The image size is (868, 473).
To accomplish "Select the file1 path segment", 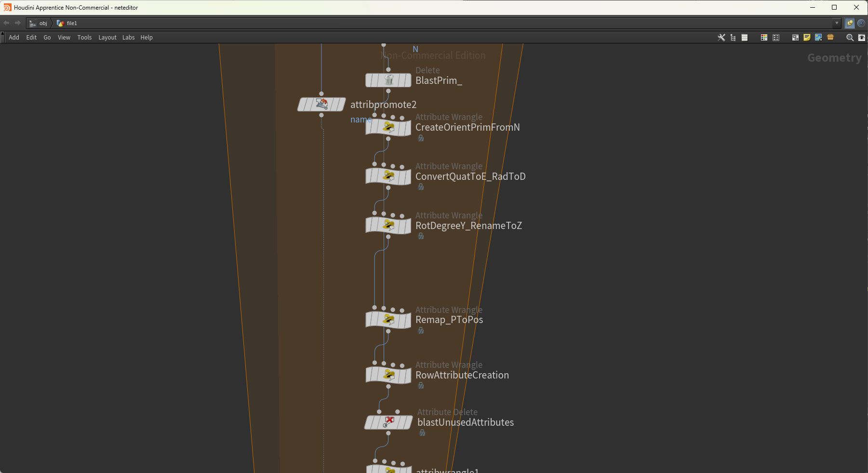I will (67, 23).
